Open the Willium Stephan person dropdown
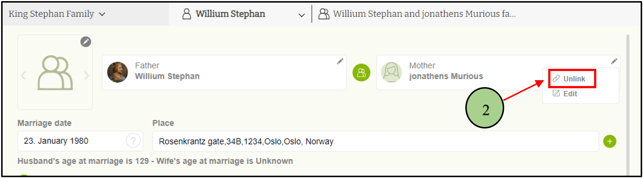The image size is (644, 179). click(301, 15)
